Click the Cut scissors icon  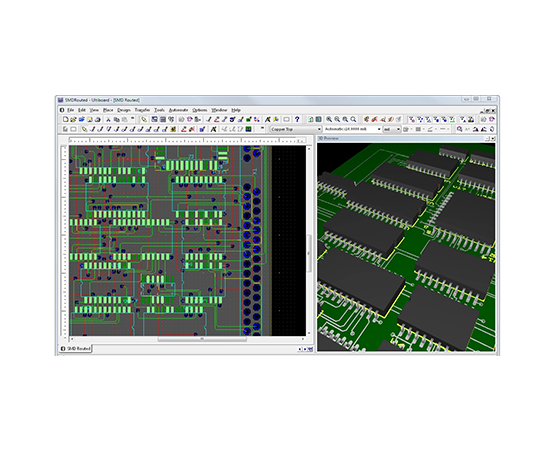(x=108, y=120)
